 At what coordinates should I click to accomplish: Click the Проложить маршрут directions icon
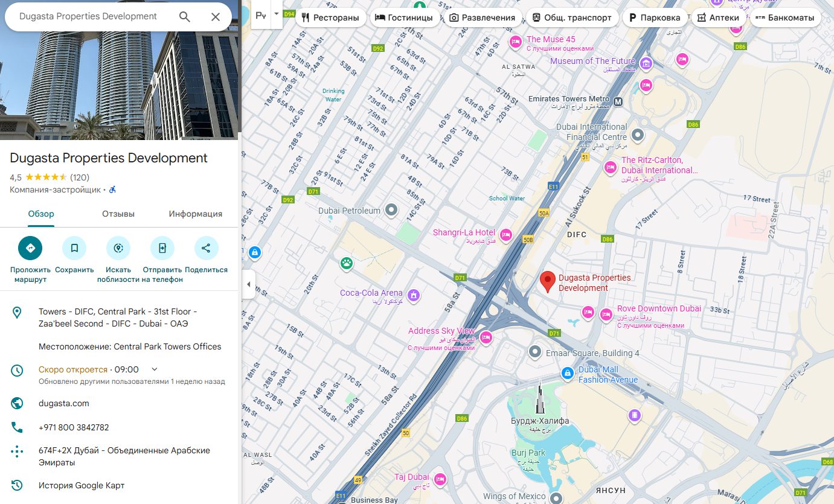(x=30, y=248)
